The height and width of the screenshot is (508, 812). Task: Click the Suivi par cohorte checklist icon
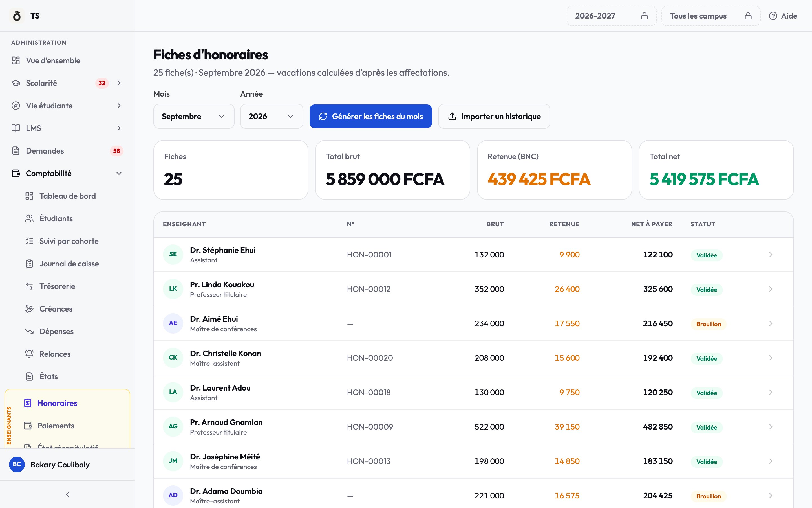tap(29, 241)
